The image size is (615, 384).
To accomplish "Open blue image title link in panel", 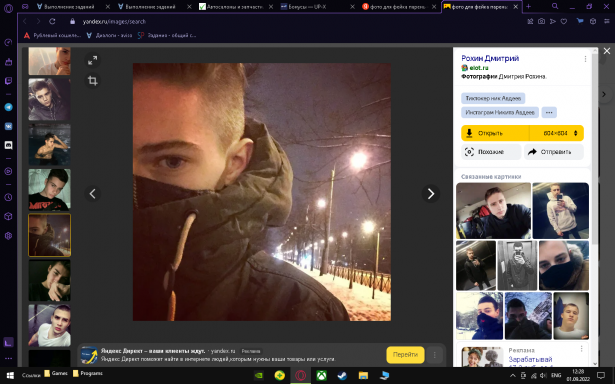I will tap(490, 58).
